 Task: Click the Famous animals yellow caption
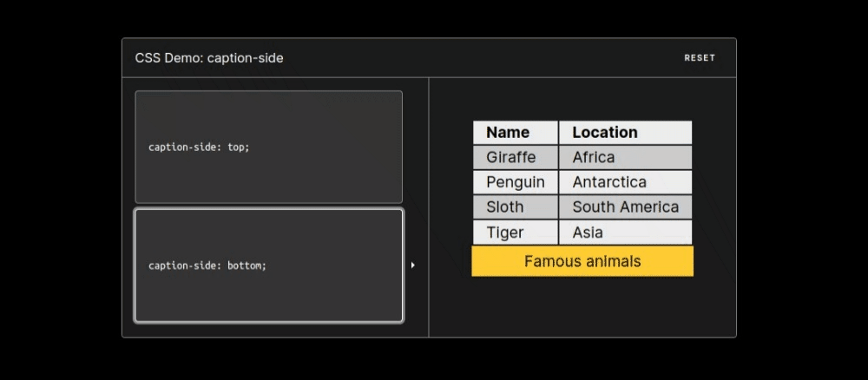[x=582, y=261]
